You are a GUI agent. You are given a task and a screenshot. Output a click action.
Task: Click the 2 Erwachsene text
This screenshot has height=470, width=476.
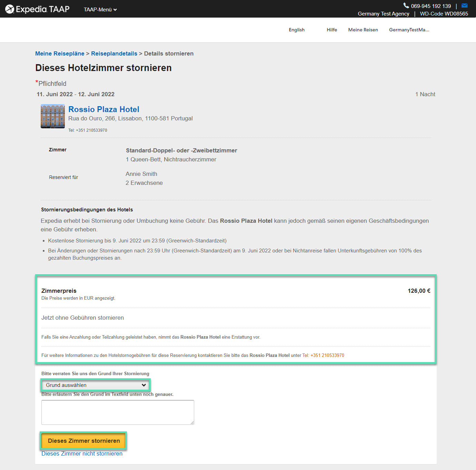click(x=144, y=183)
